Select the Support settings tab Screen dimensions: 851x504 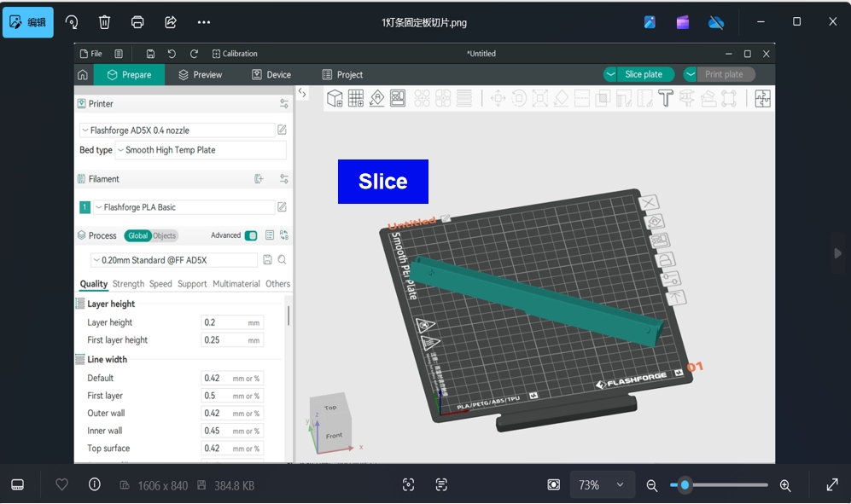click(x=192, y=284)
